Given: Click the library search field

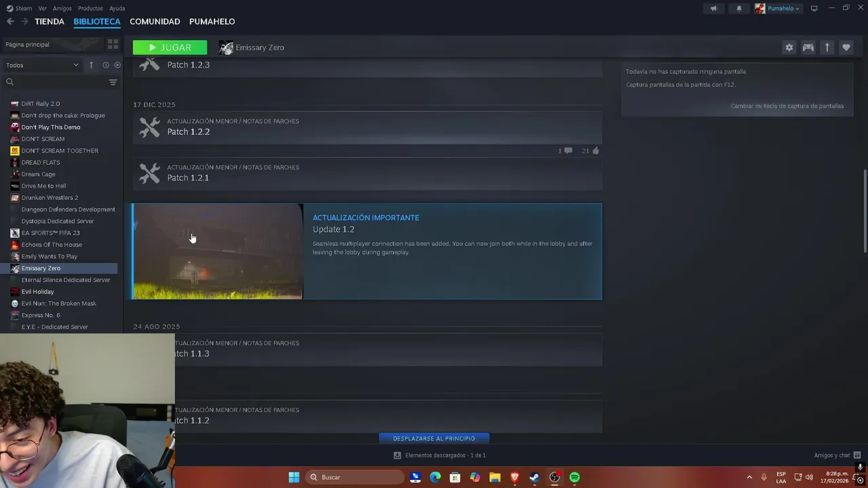Looking at the screenshot, I should pyautogui.click(x=54, y=82).
